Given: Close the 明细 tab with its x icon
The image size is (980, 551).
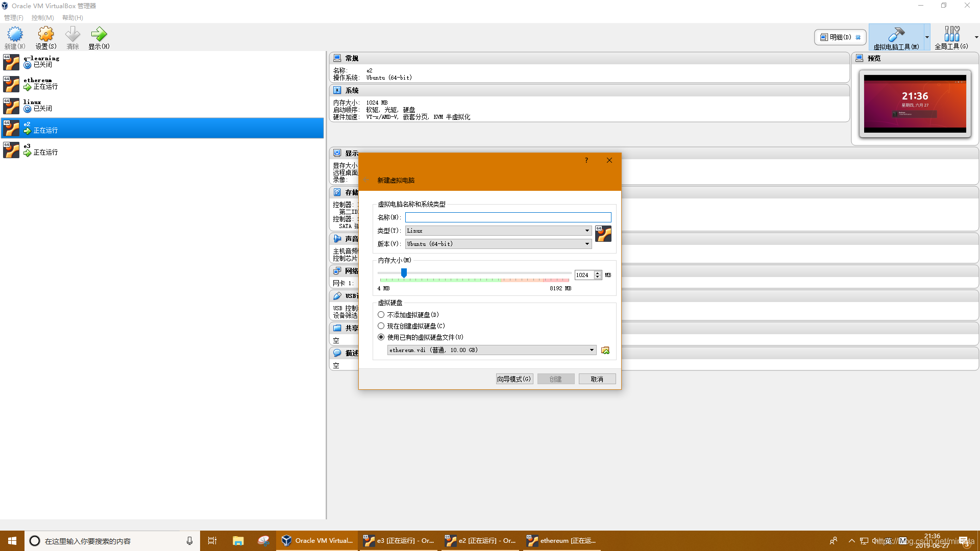Looking at the screenshot, I should pyautogui.click(x=858, y=37).
